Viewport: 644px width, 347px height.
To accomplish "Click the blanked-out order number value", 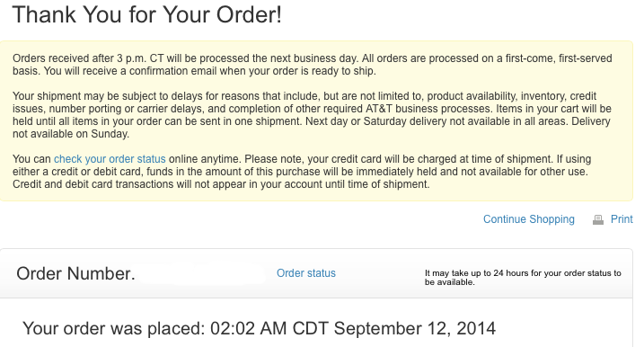I will tap(202, 274).
